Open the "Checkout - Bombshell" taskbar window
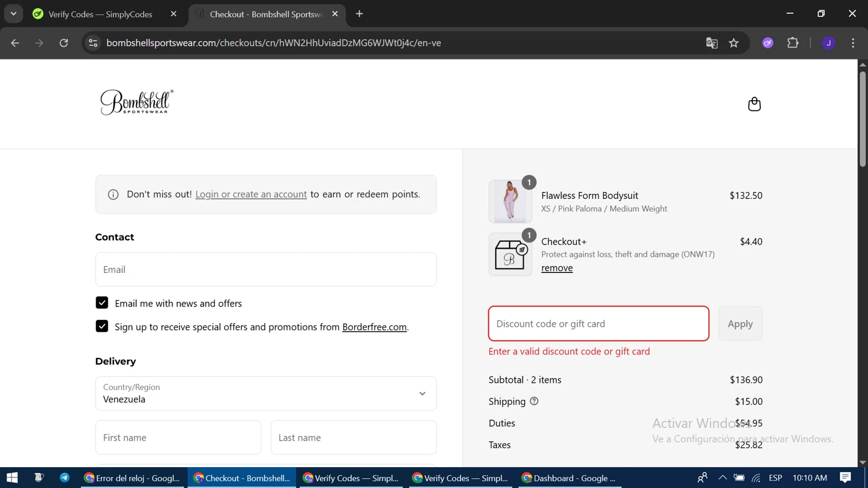 (242, 478)
